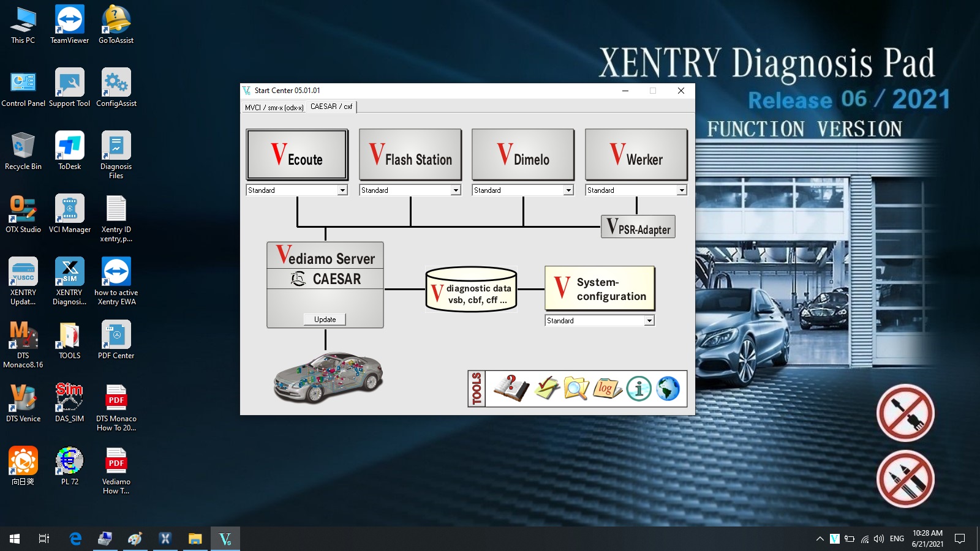This screenshot has height=551, width=980.
Task: Expand the Flash Station Standard dropdown
Action: click(456, 190)
